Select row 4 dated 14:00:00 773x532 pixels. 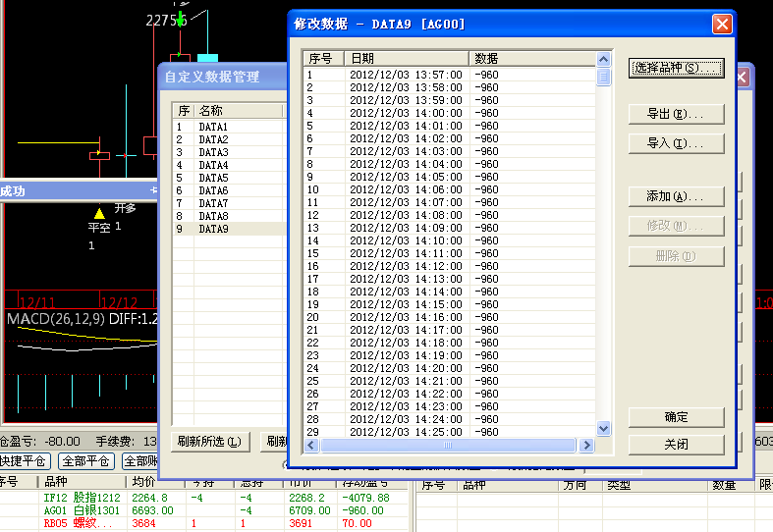tap(449, 113)
